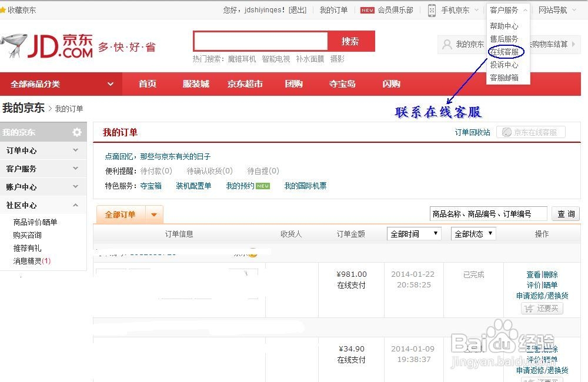Click the person icon next to 我的京东
The height and width of the screenshot is (382, 588).
(448, 45)
